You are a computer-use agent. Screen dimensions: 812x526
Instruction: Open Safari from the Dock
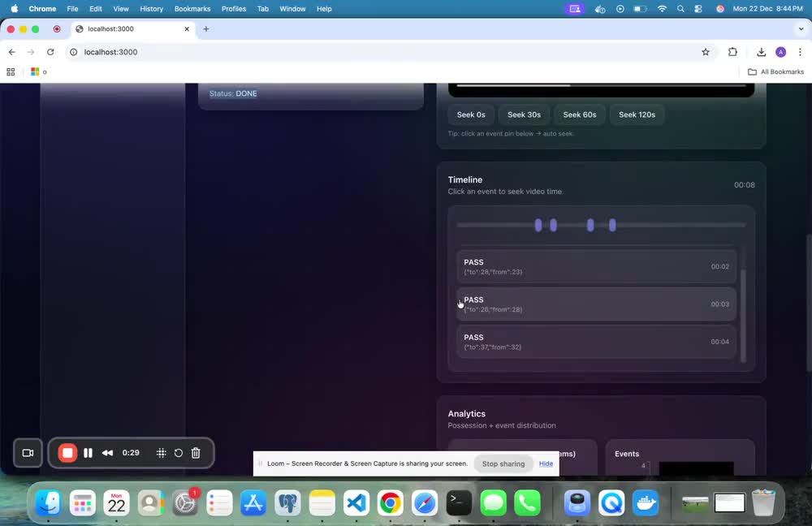coord(425,502)
